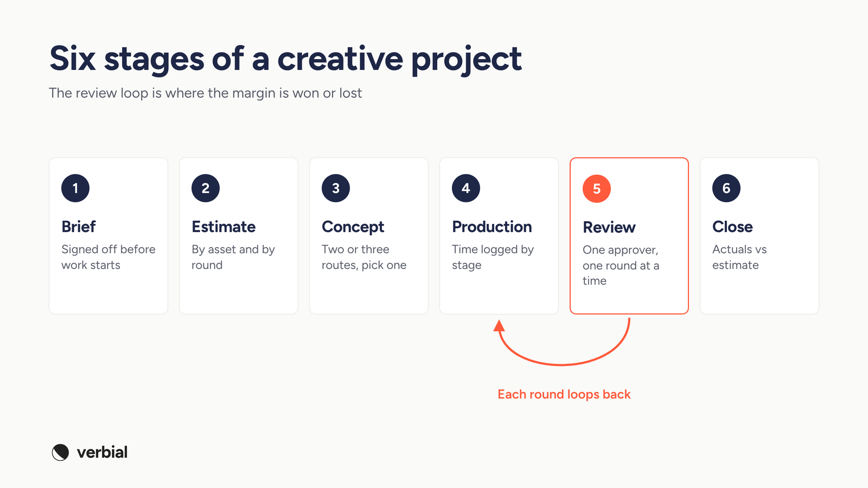Click the "Estimate" heading
The image size is (868, 488).
224,227
